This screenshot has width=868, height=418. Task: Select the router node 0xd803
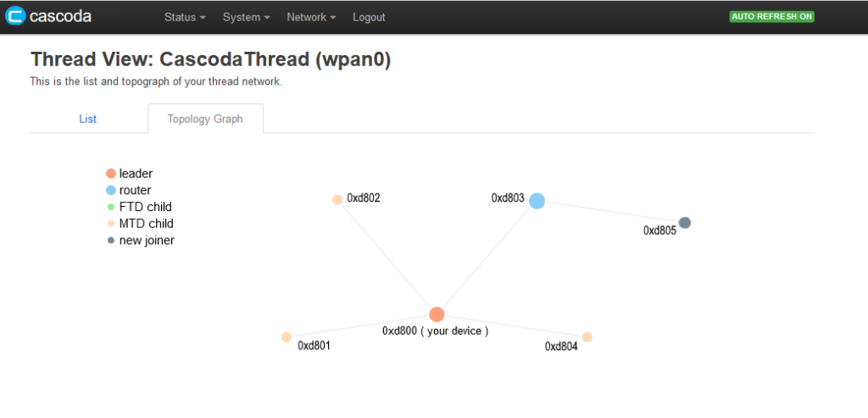pos(537,200)
